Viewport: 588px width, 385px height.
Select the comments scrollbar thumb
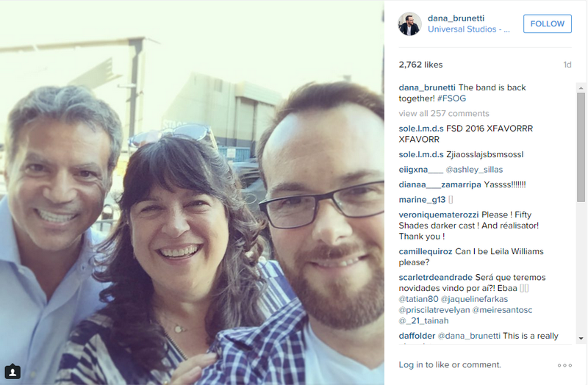581,148
